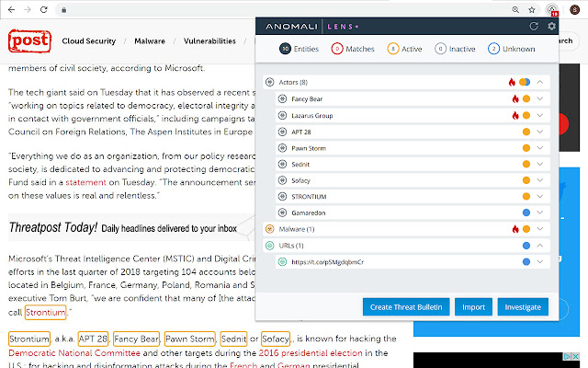
Task: Click the Malware category icon
Action: pyautogui.click(x=269, y=229)
